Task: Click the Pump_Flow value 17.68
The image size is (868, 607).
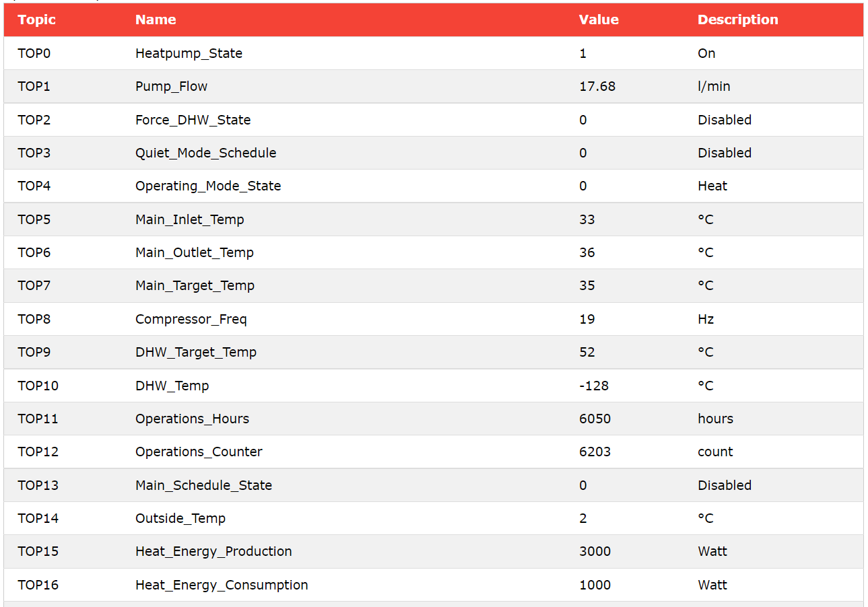Action: click(597, 86)
